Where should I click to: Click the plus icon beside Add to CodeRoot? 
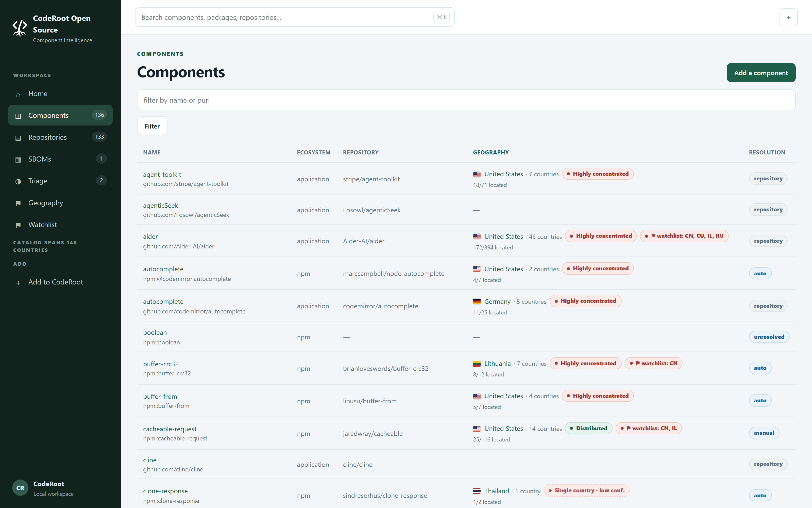pos(18,283)
